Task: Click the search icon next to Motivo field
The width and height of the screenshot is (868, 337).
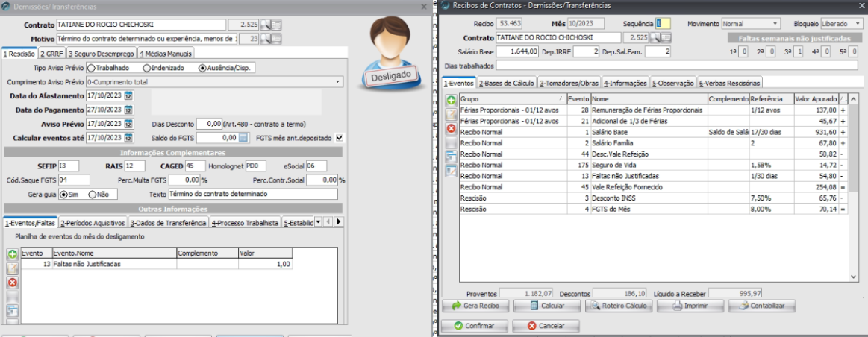Action: (x=265, y=38)
